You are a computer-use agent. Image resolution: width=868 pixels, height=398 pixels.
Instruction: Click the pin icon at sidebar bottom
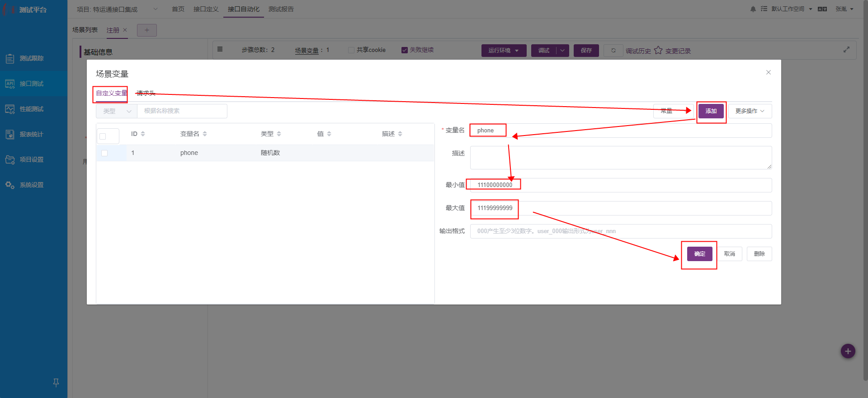(56, 383)
